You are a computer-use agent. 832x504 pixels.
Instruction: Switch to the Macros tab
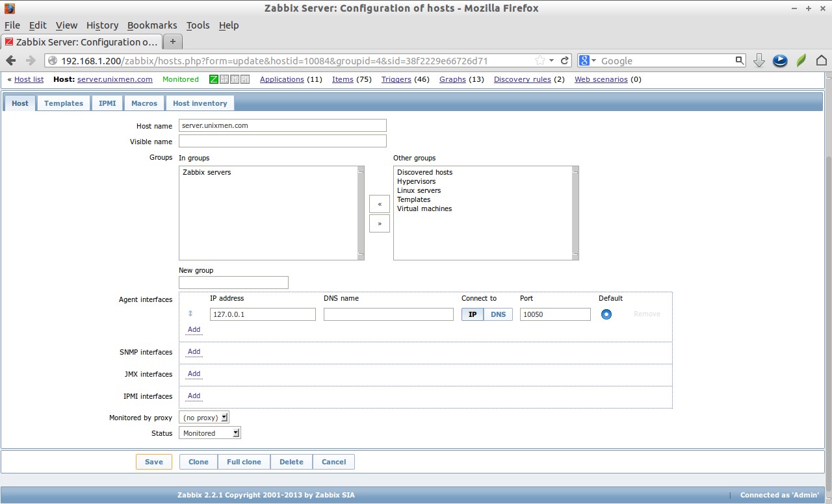144,103
